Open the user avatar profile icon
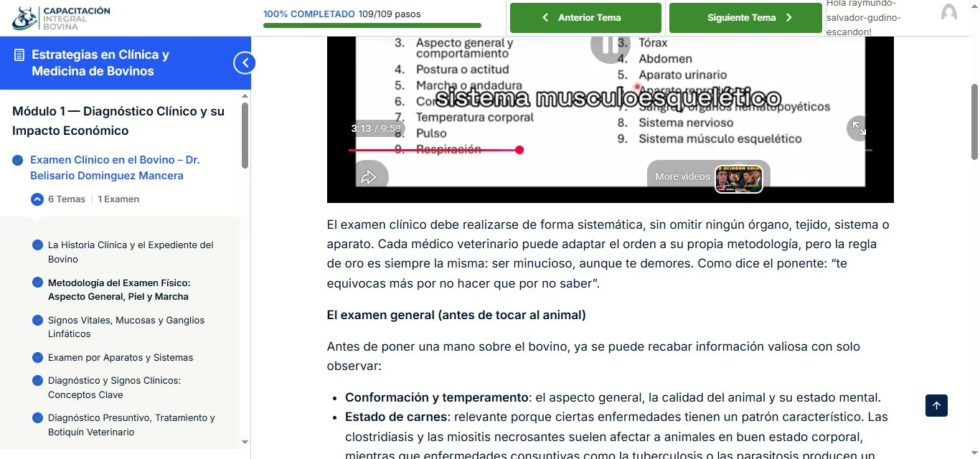980x459 pixels. (x=949, y=12)
